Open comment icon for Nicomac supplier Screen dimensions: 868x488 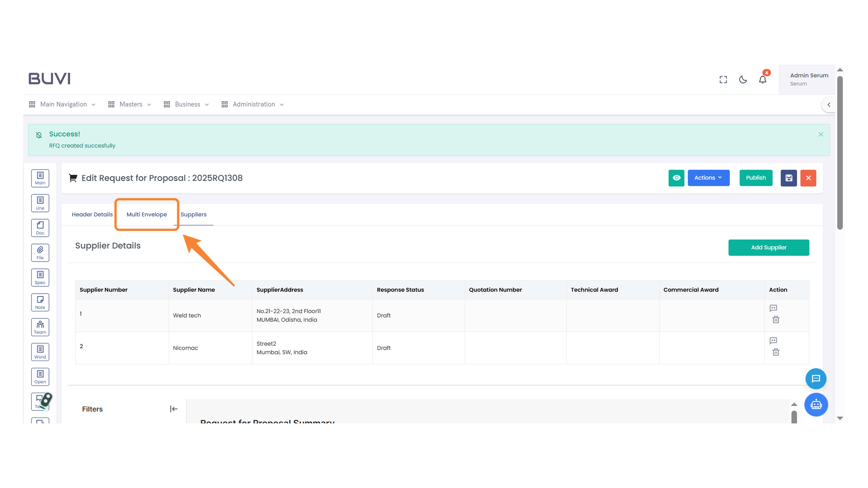[773, 341]
